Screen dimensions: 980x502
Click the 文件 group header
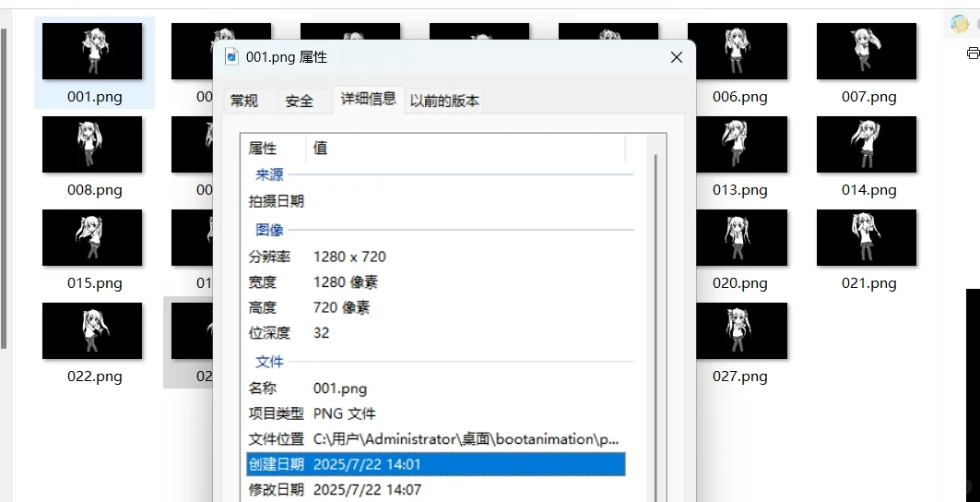coord(269,362)
